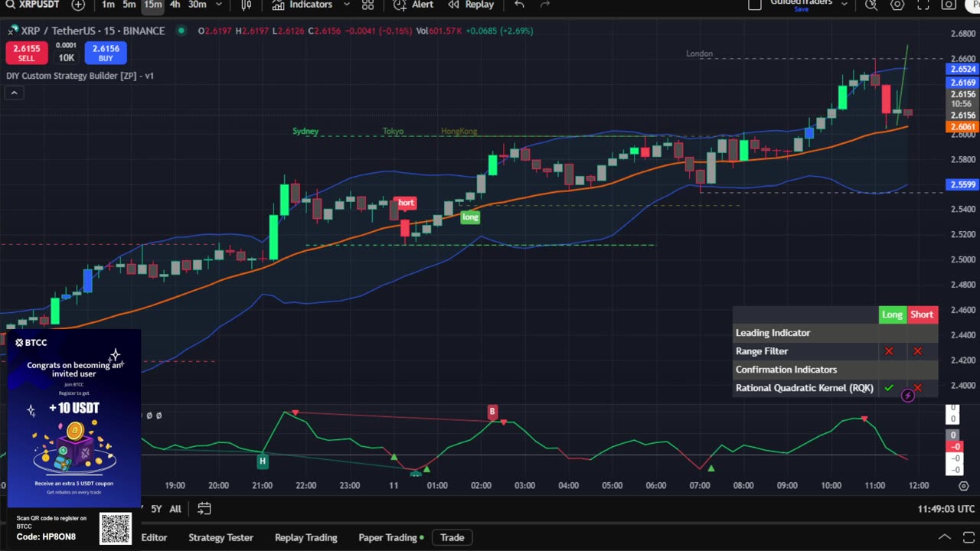Click the Short column header in signal table
The image size is (980, 551).
click(922, 315)
